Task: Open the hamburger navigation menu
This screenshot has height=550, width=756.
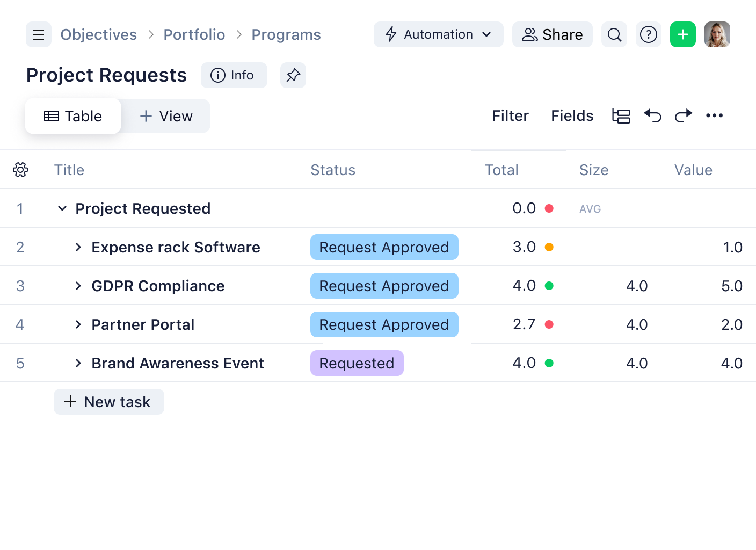Action: [38, 34]
